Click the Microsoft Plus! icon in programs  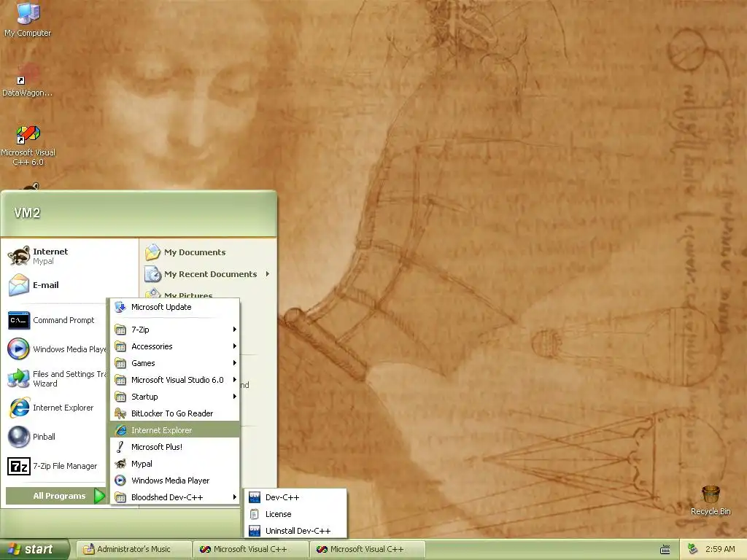pos(120,447)
